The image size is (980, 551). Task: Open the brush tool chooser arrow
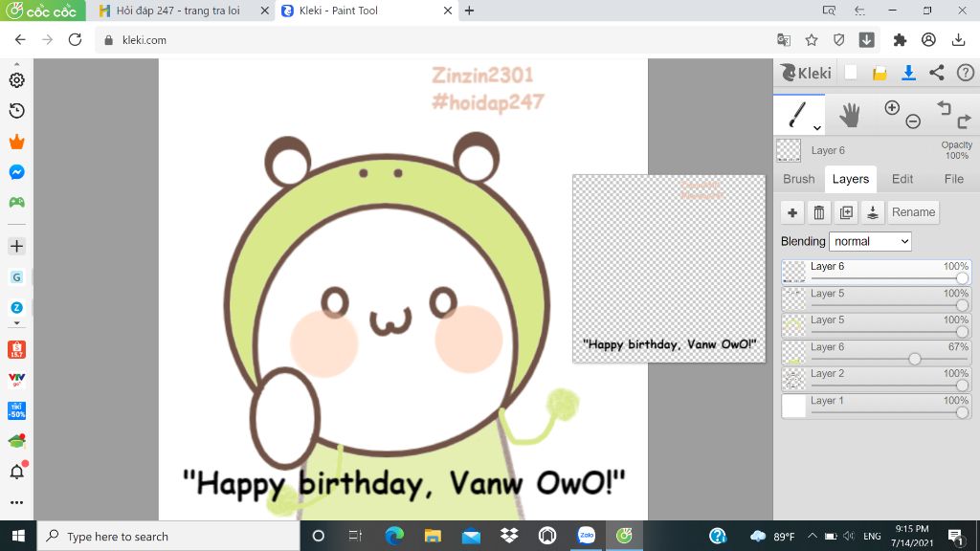click(x=817, y=127)
